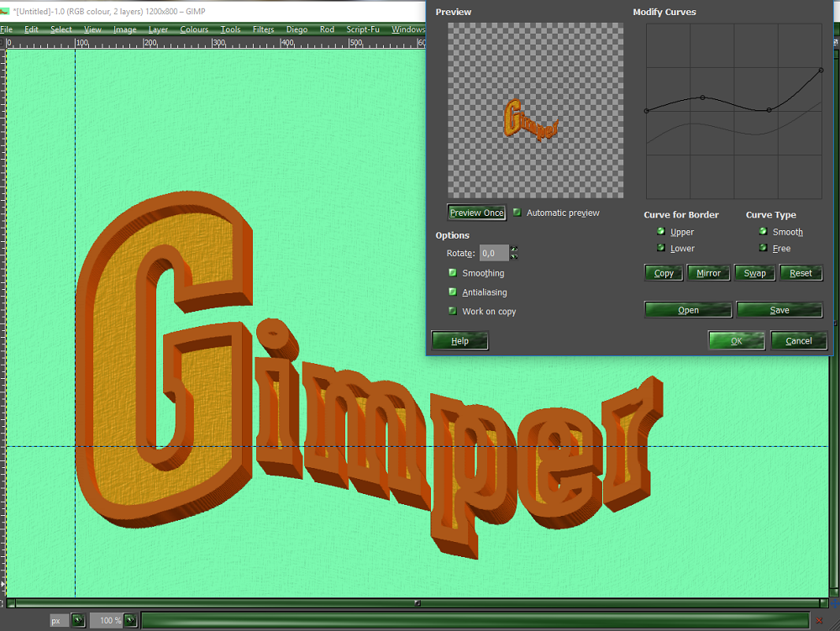Click the horizontal scrollbar right arrow
The width and height of the screenshot is (840, 631).
[x=823, y=603]
